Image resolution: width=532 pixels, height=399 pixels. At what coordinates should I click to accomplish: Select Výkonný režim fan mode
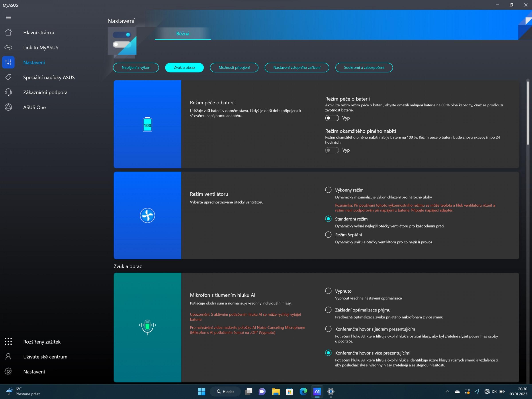pyautogui.click(x=328, y=190)
